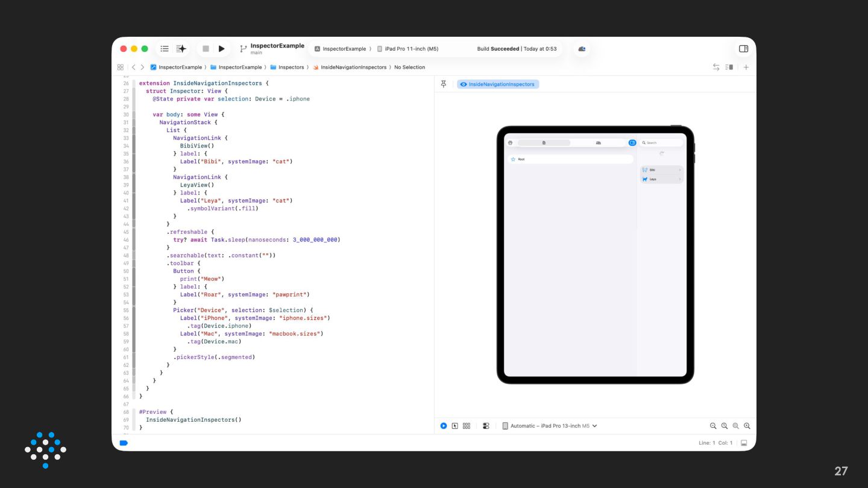
Task: Click the Search field in iPad preview
Action: pos(661,143)
